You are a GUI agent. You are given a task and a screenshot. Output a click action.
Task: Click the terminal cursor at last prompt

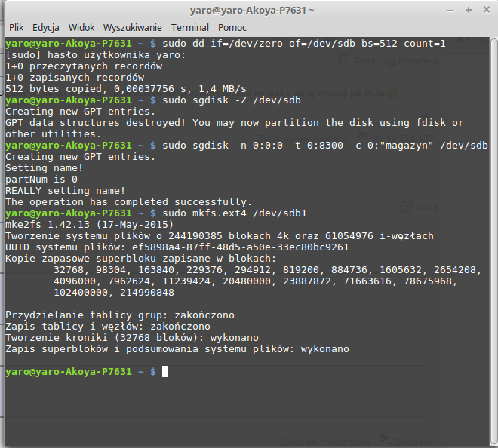pyautogui.click(x=165, y=372)
